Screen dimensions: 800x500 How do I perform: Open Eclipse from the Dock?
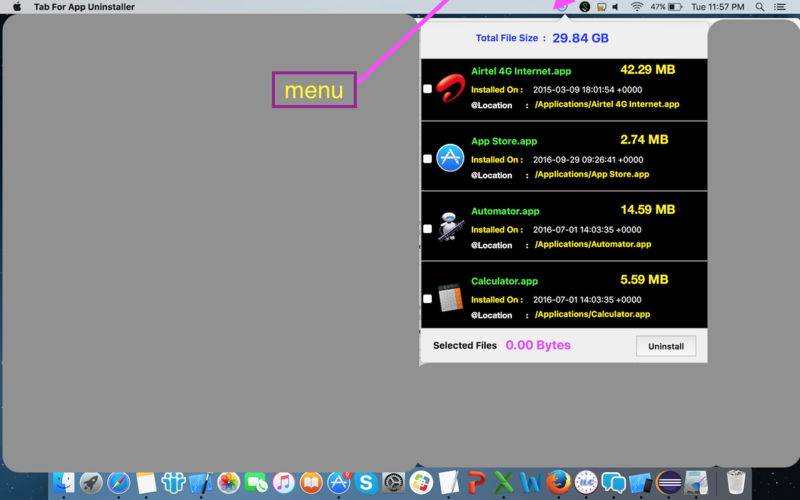click(x=668, y=482)
